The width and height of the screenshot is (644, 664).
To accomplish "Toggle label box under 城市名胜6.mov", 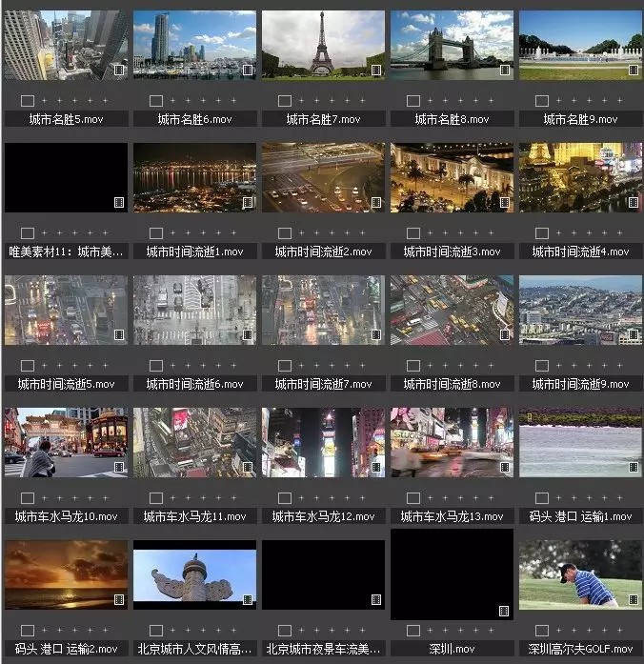I will 156,101.
